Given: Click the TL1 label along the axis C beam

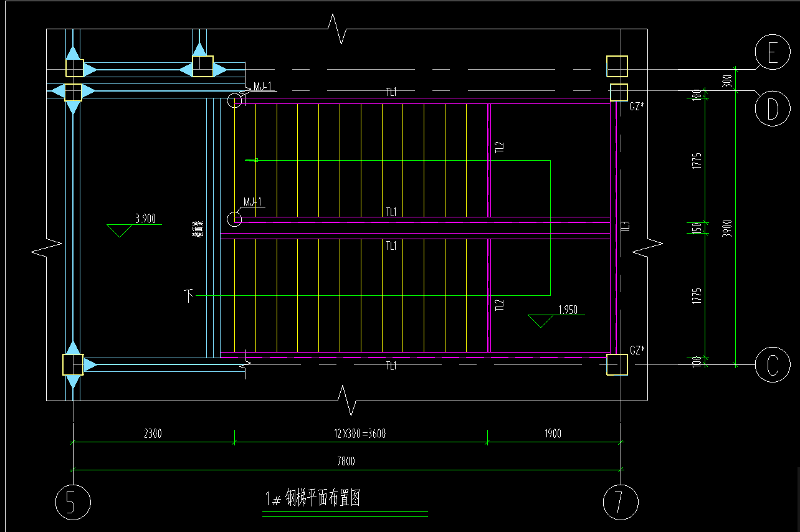Looking at the screenshot, I should point(391,366).
